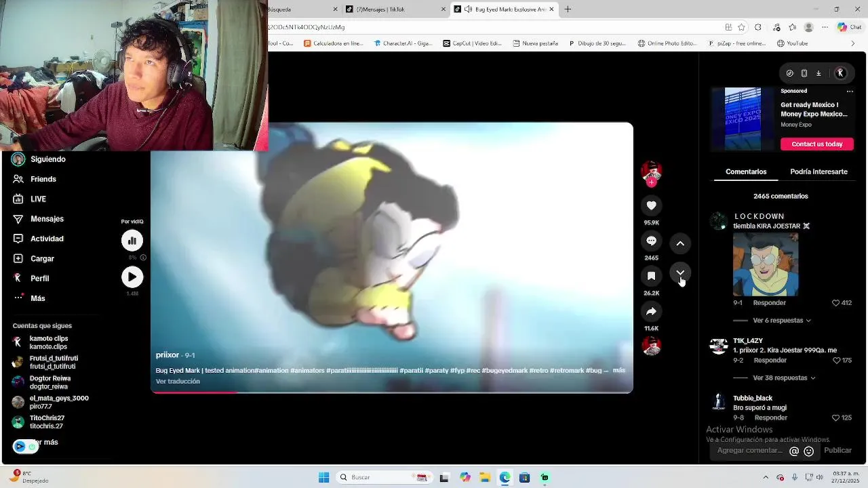Open Mensajes in the sidebar

tap(38, 219)
